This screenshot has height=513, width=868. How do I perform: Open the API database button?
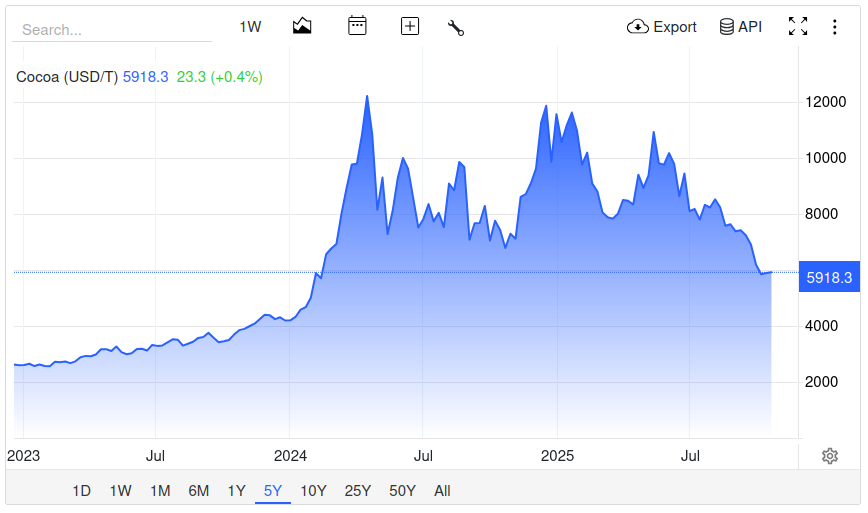pyautogui.click(x=740, y=27)
